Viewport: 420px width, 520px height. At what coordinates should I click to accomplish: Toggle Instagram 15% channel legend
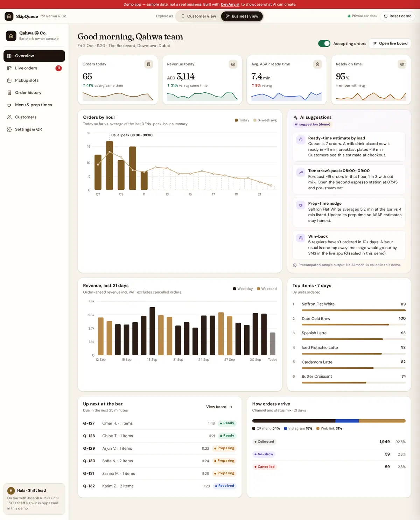pos(298,429)
